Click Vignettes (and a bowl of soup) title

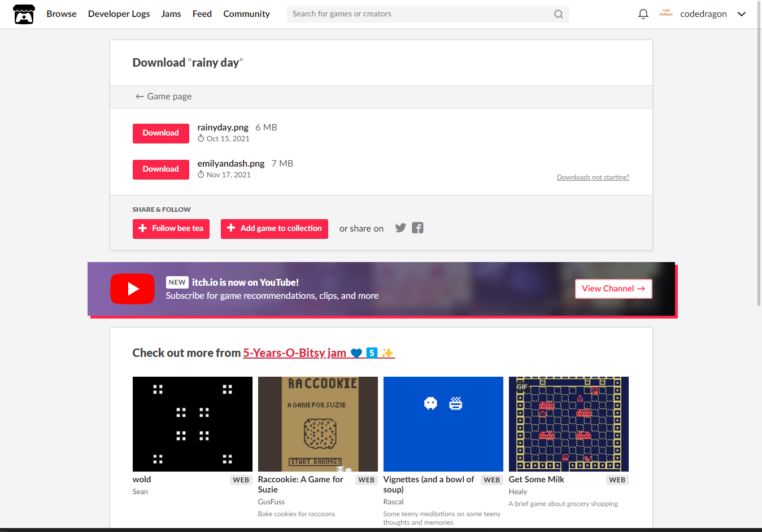coord(429,485)
